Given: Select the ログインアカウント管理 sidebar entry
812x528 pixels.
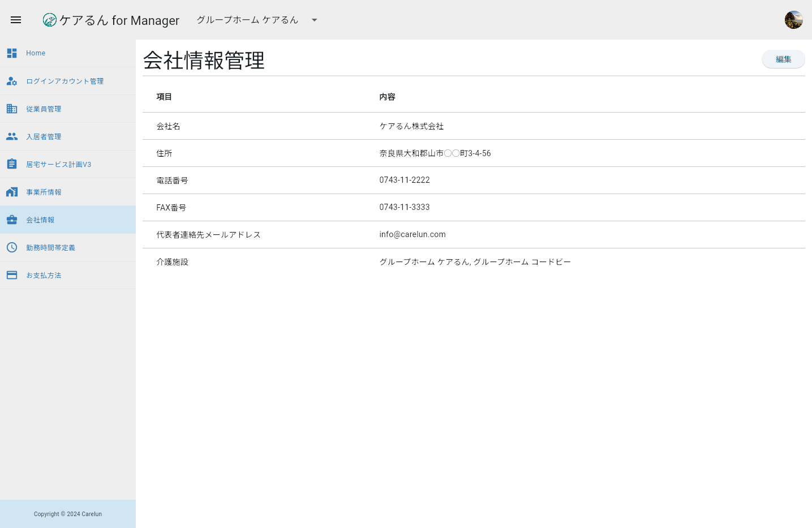Looking at the screenshot, I should pos(65,81).
